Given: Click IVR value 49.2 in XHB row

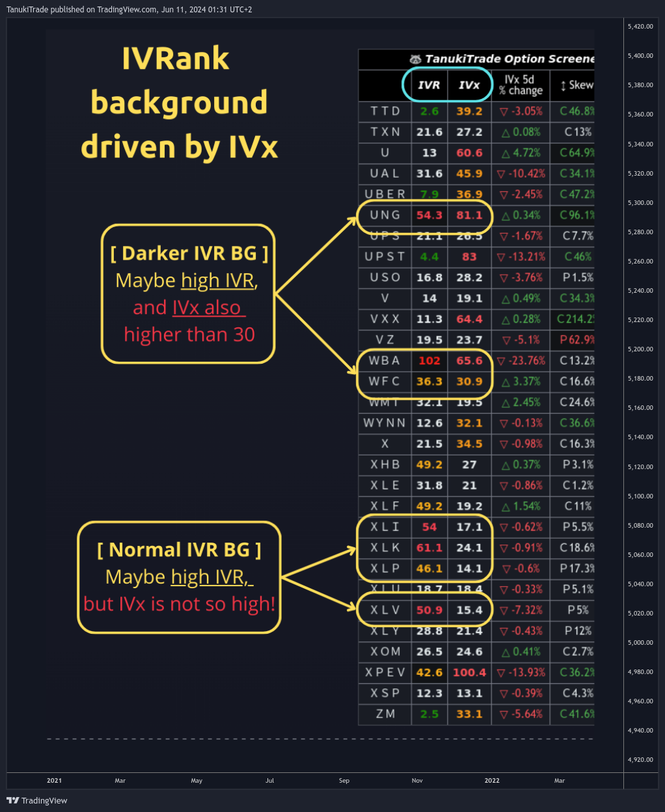Looking at the screenshot, I should [429, 465].
